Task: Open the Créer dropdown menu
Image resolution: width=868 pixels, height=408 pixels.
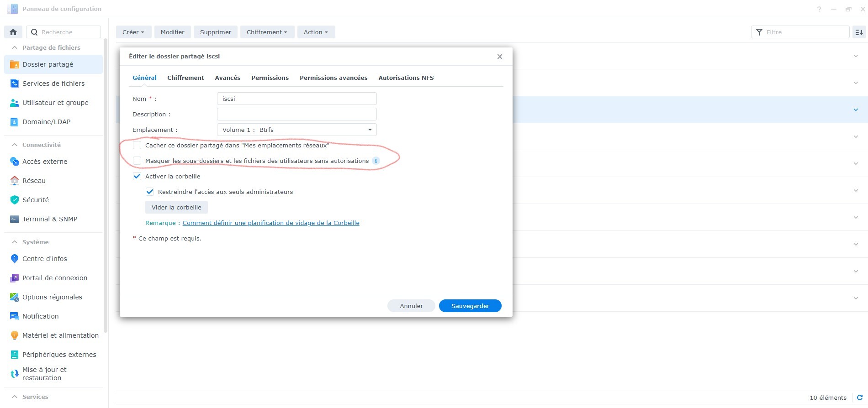Action: tap(133, 32)
